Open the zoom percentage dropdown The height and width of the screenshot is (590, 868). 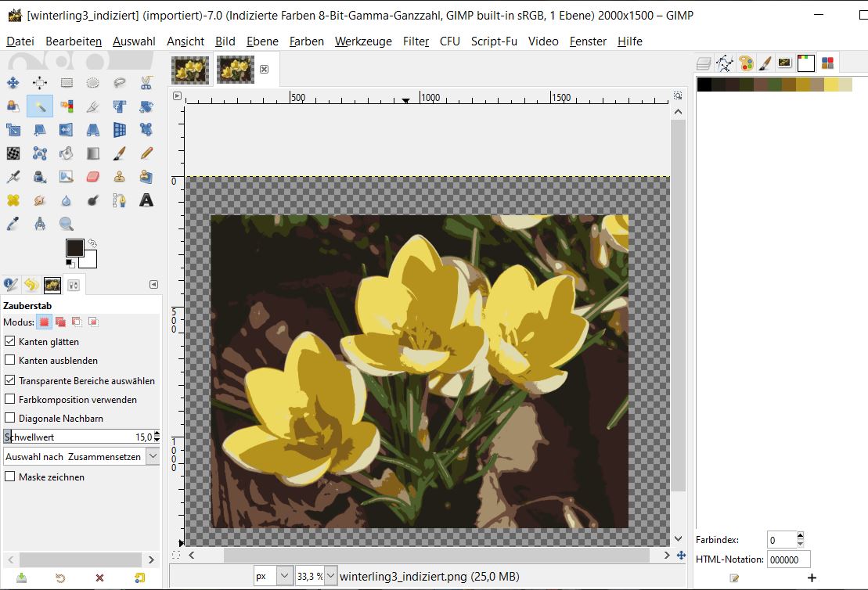click(x=330, y=576)
